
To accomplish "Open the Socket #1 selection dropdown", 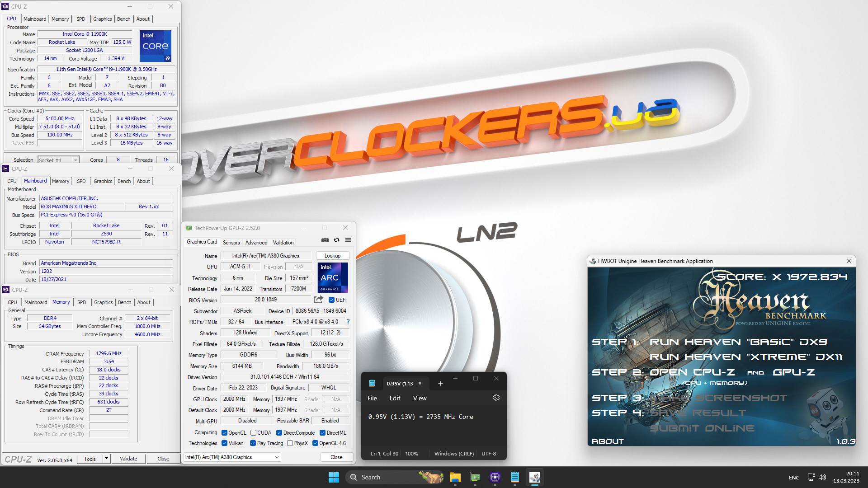I will pos(58,160).
